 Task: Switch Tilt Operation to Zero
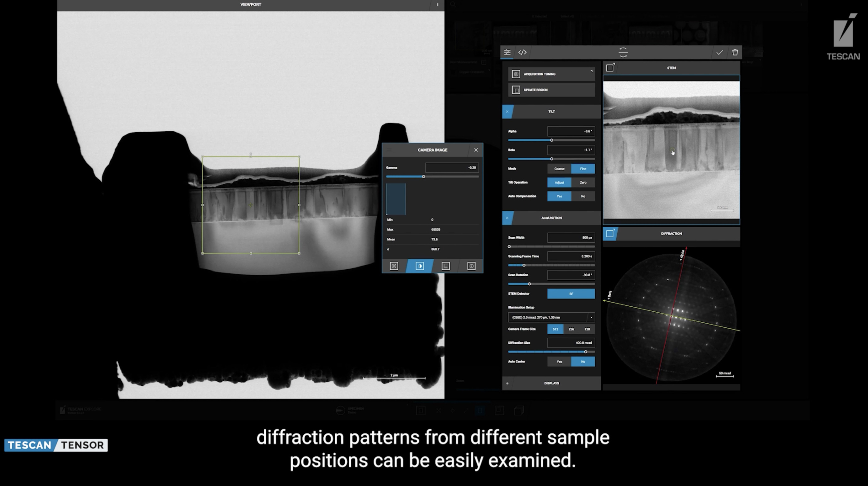tap(583, 182)
